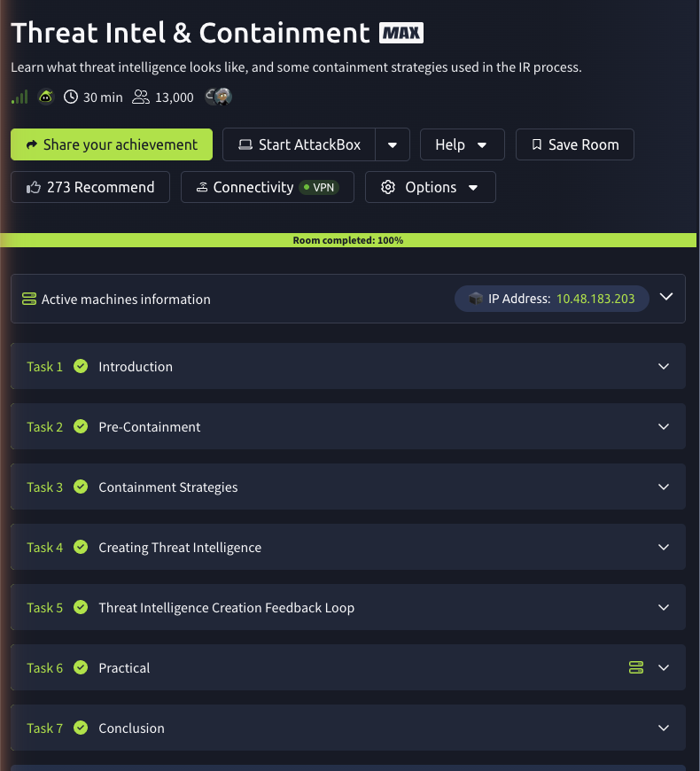Click the clock icon beside 30 min

(71, 97)
